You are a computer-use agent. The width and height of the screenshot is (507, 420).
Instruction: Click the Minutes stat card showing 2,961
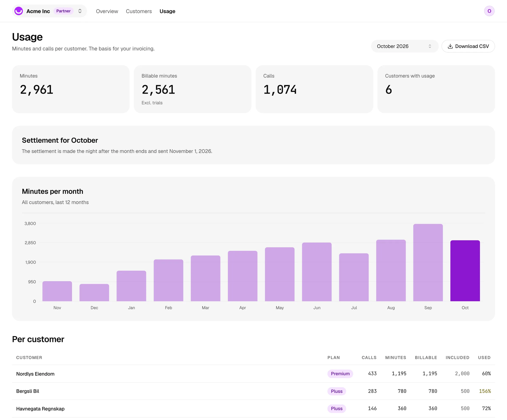[x=71, y=89]
